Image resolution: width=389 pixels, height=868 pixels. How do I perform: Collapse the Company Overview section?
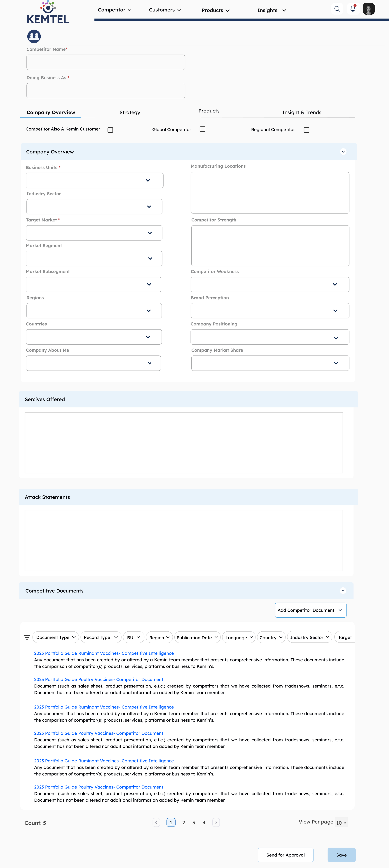(343, 152)
